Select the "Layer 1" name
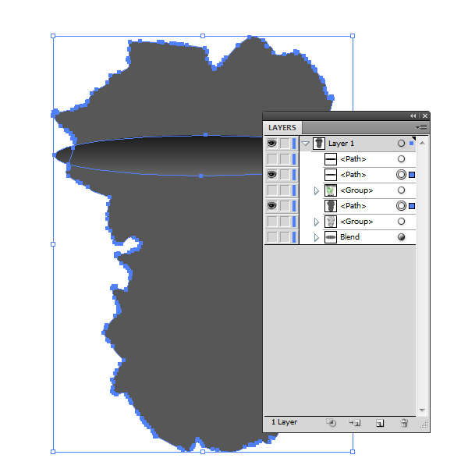 pos(341,144)
